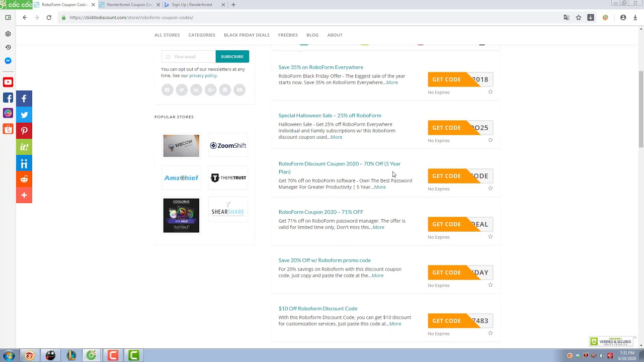Viewport: 644px width, 362px height.
Task: Favorite the $10 Off Roboform coupon
Action: click(491, 333)
